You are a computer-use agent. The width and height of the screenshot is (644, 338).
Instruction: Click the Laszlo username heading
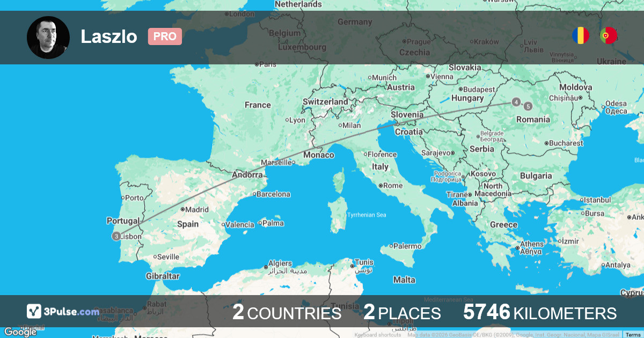click(x=109, y=36)
